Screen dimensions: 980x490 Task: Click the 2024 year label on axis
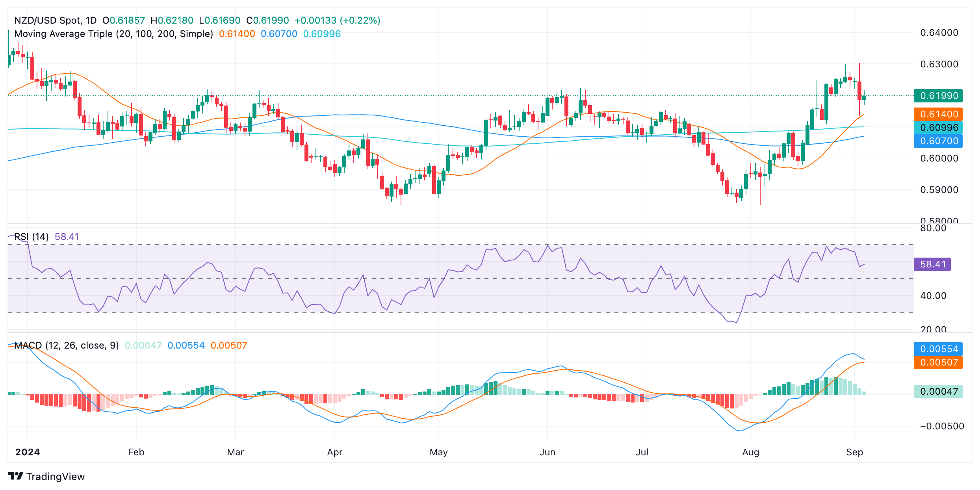coord(28,452)
